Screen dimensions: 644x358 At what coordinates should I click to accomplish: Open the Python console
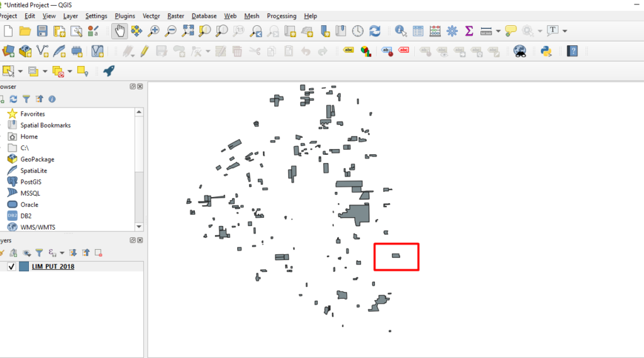pyautogui.click(x=546, y=51)
